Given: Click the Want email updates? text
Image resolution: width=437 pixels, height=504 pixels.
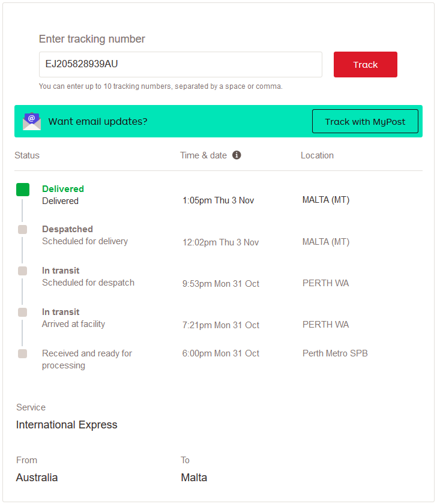Looking at the screenshot, I should (x=98, y=121).
